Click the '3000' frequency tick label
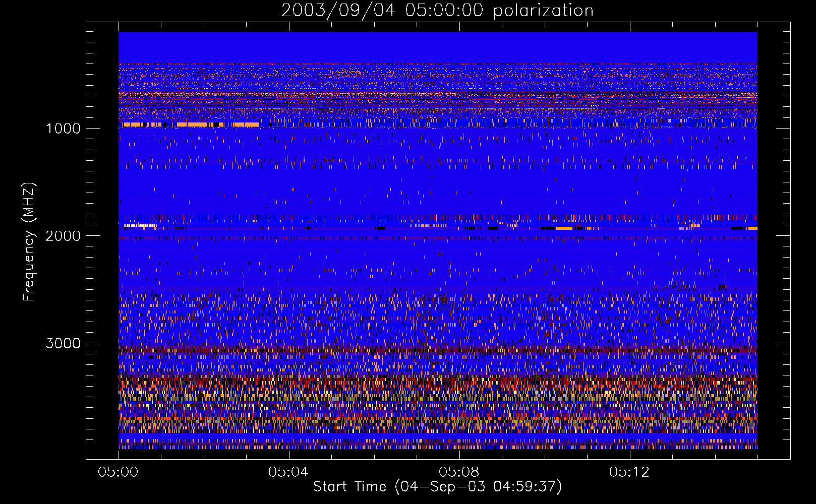The image size is (816, 504). coord(63,343)
